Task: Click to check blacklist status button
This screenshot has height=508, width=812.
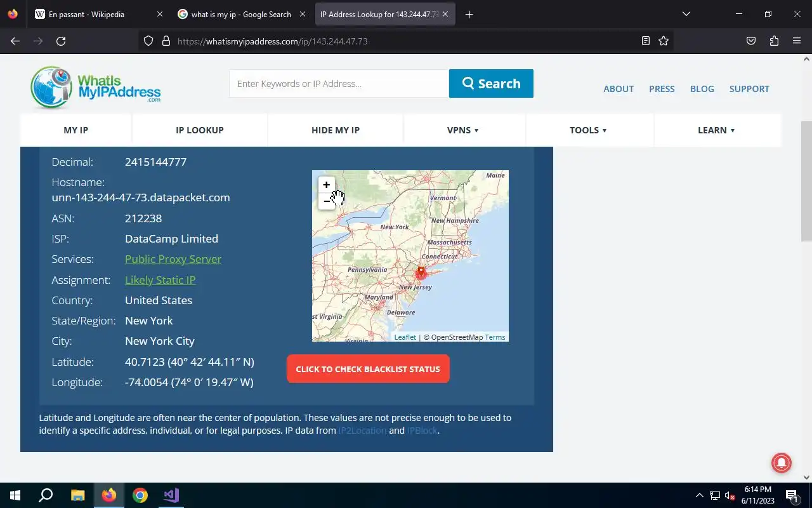Action: [368, 369]
